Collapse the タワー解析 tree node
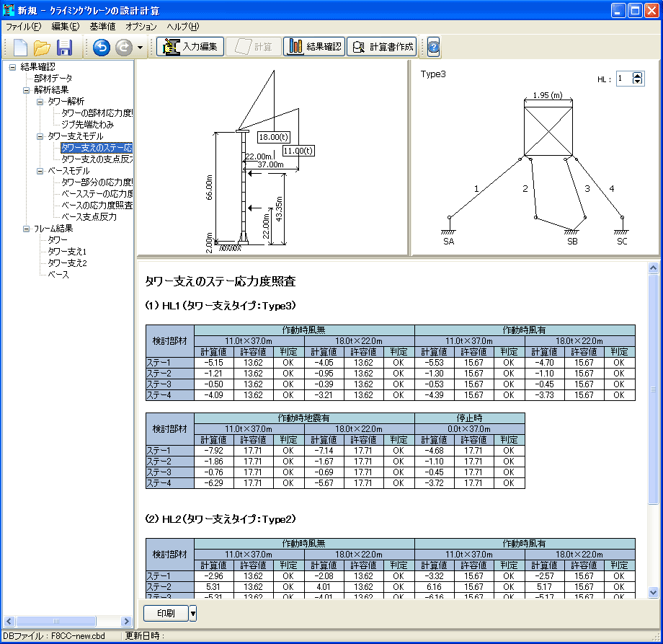 tap(41, 102)
